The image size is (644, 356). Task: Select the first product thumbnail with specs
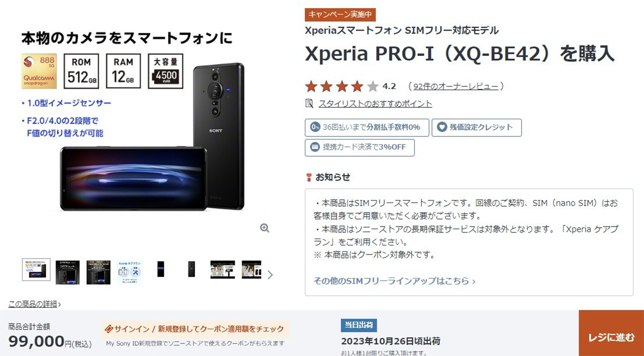[x=36, y=269]
